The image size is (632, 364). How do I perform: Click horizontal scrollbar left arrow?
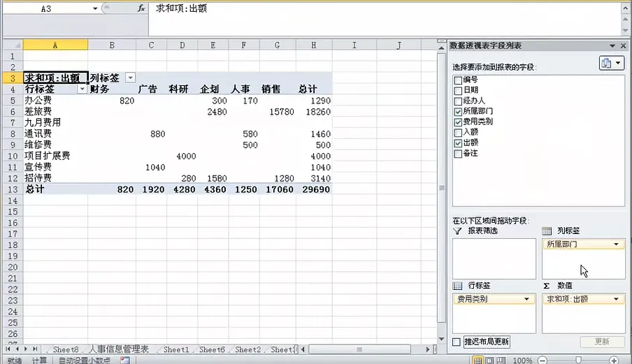click(x=303, y=349)
